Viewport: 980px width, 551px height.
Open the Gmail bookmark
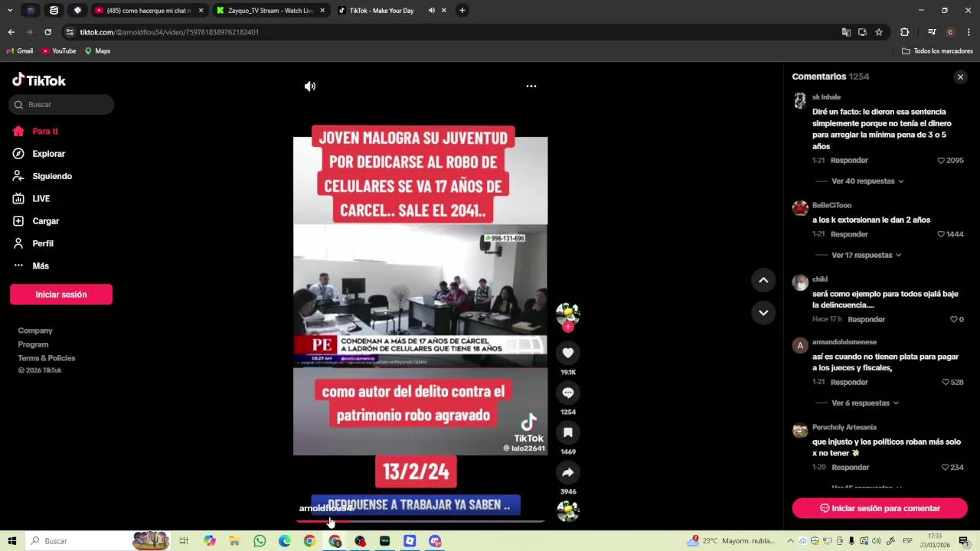pyautogui.click(x=20, y=51)
